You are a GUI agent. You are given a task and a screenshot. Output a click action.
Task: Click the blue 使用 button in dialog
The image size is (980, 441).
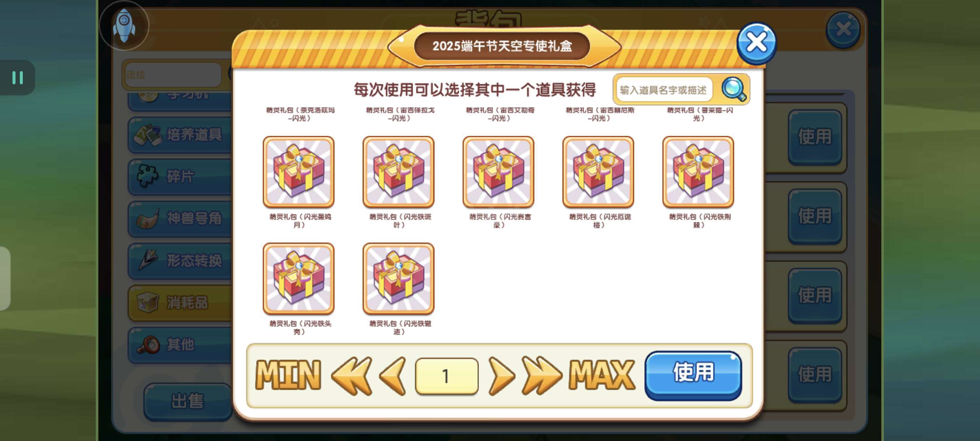(693, 375)
